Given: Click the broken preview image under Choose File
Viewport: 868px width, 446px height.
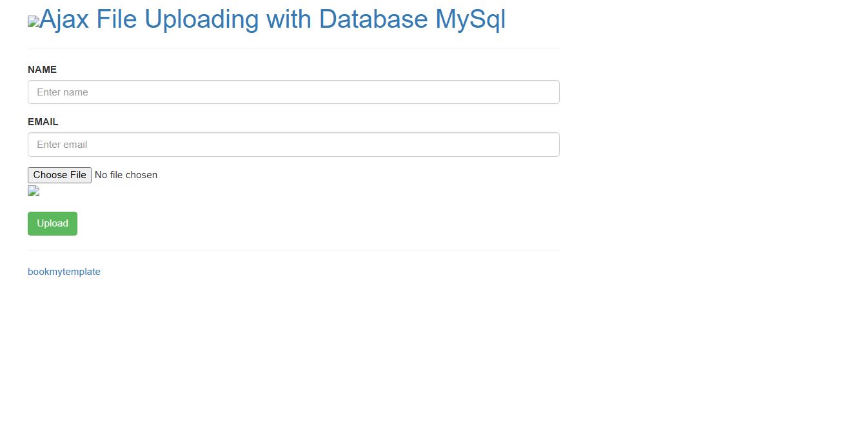Looking at the screenshot, I should point(34,191).
